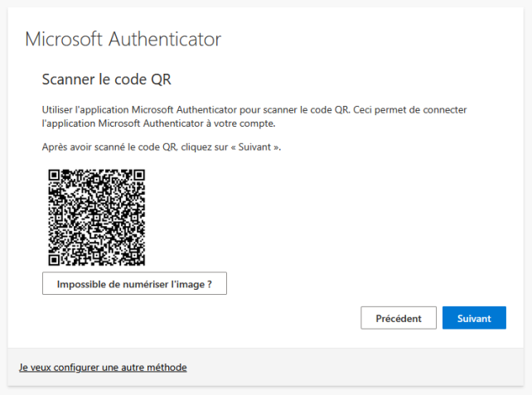Click the top edge of the QR code
Viewport: 532px width, 395px height.
[97, 171]
